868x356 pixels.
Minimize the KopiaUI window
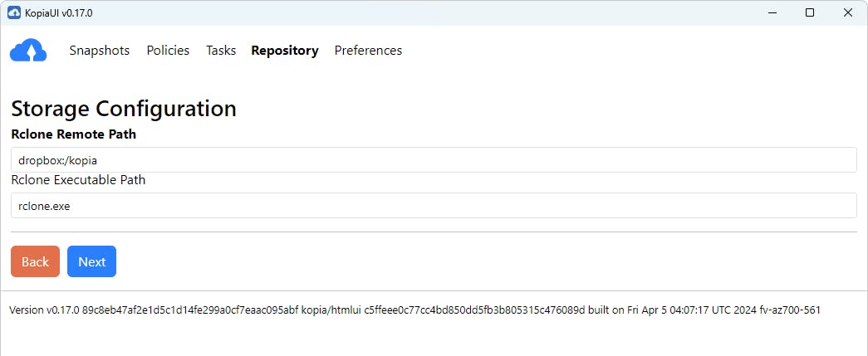(772, 12)
